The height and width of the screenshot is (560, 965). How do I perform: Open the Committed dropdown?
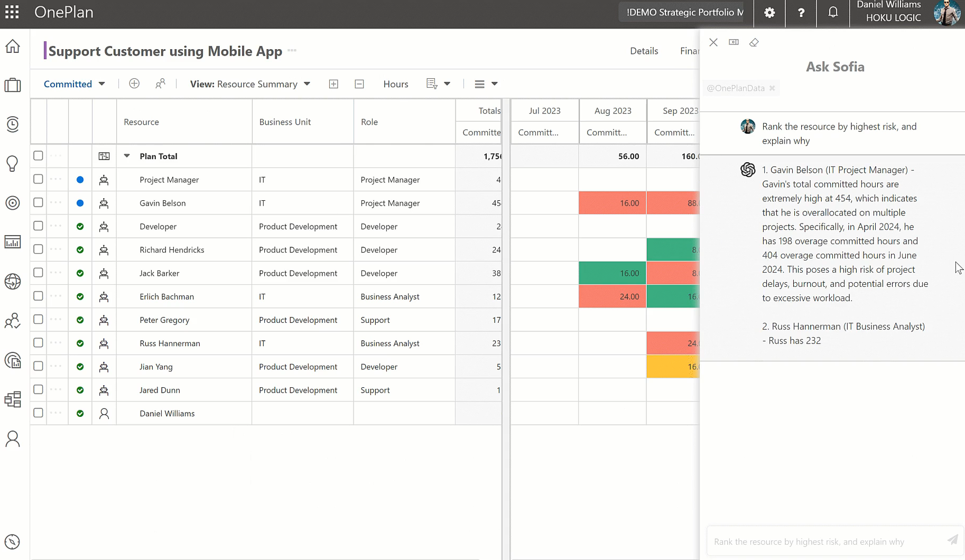coord(74,84)
